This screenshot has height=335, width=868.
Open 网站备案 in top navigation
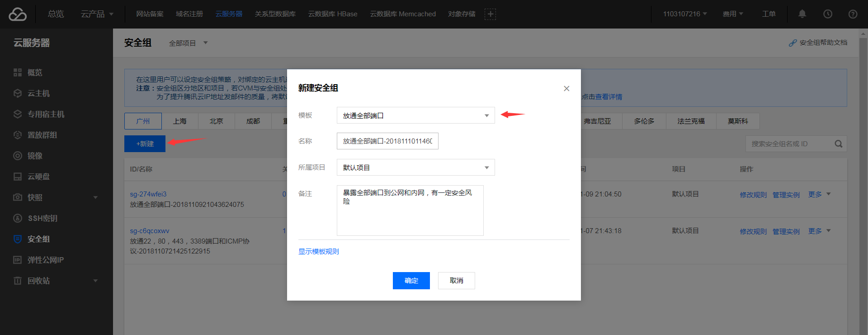(x=150, y=14)
